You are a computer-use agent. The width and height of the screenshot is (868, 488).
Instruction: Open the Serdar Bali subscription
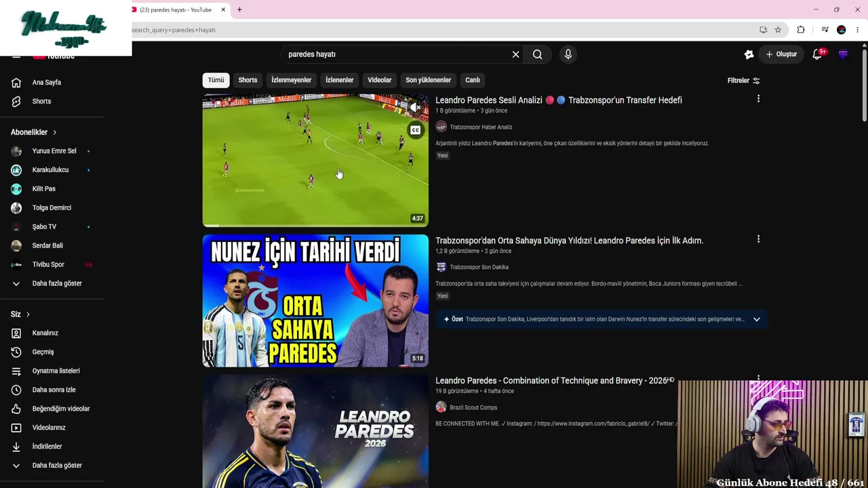click(x=47, y=246)
